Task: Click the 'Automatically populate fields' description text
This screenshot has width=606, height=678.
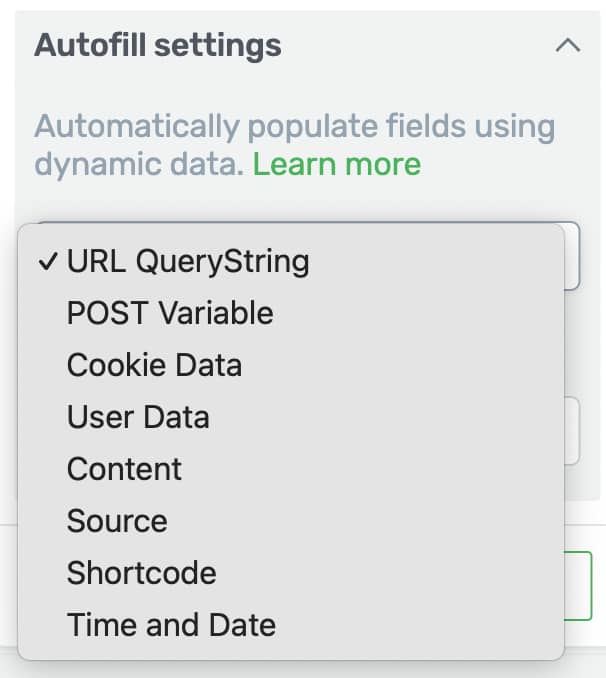Action: 295,126
